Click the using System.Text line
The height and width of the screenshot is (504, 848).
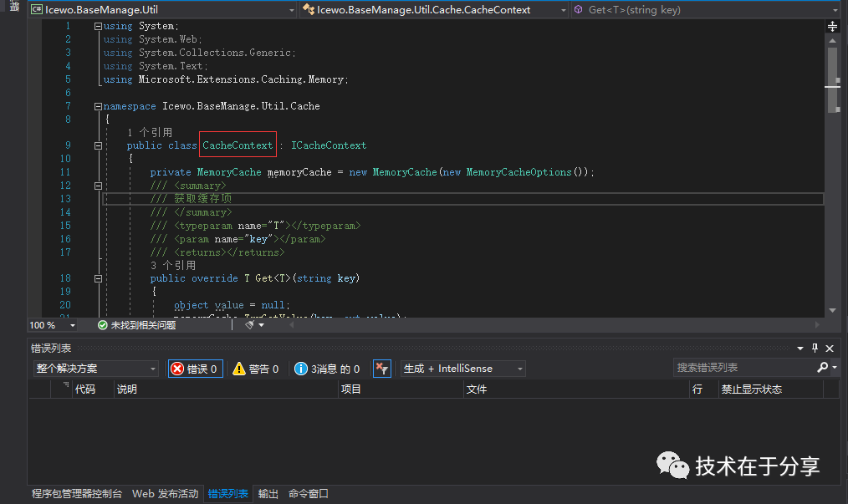point(156,66)
